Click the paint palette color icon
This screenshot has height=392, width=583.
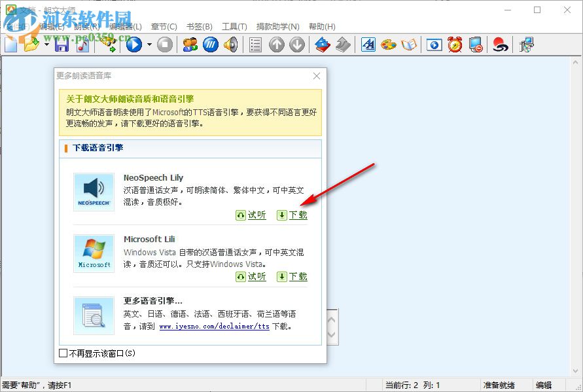[x=389, y=45]
